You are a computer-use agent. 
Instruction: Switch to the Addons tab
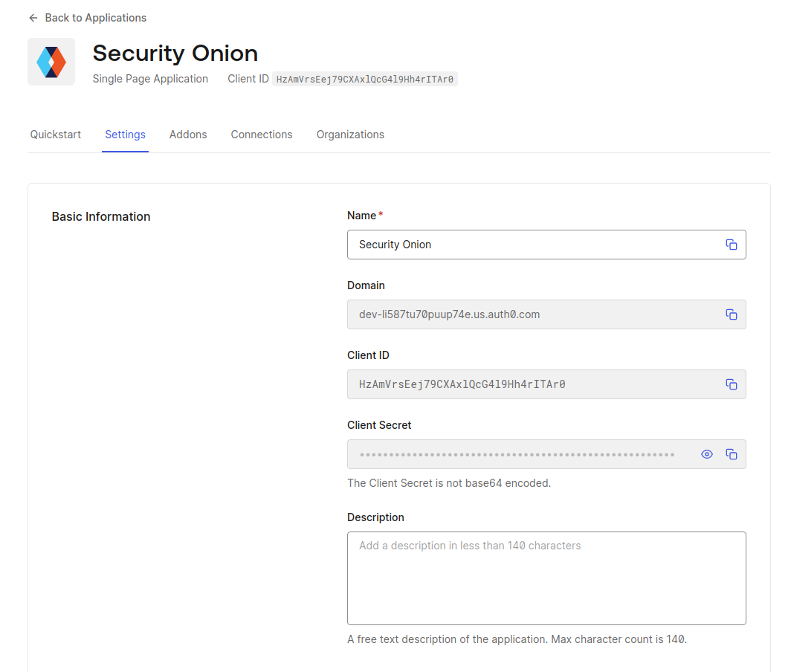pos(188,135)
